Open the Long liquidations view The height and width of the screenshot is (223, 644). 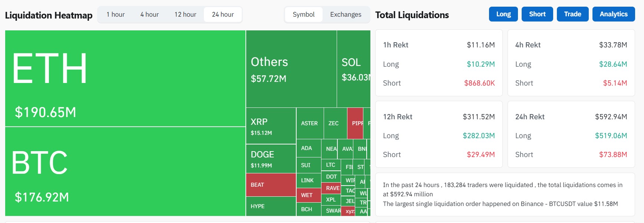coord(503,14)
